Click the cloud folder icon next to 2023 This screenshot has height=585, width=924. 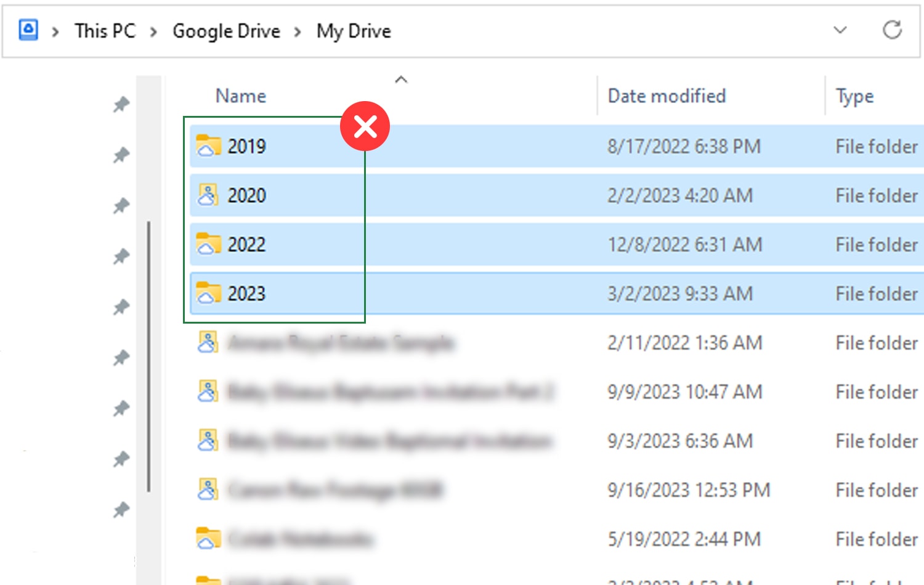[208, 293]
